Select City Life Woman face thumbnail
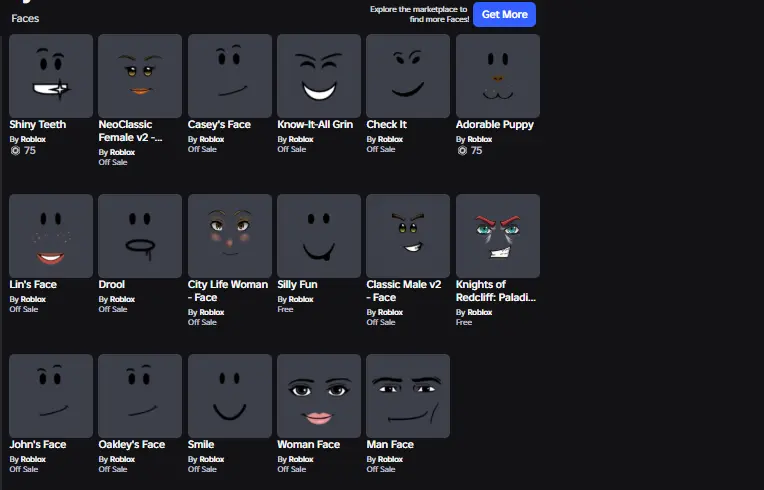Screen dimensions: 764x490 (230, 236)
